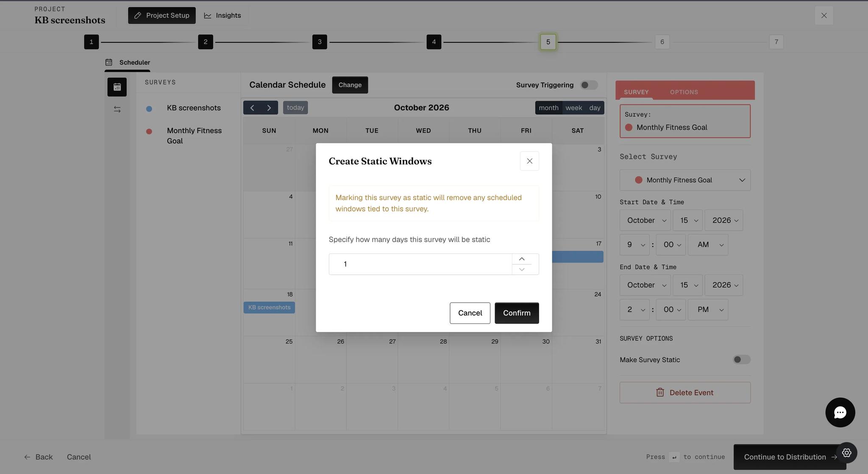Open the chat support bubble

point(840,413)
